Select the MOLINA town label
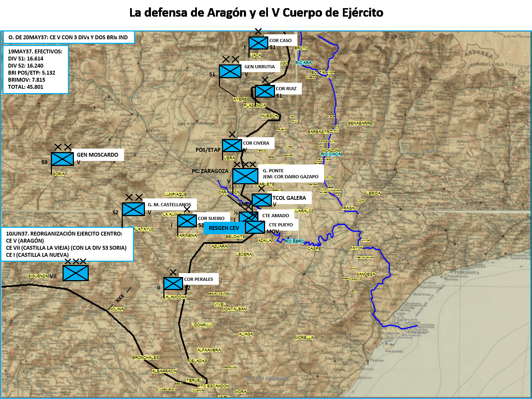The image size is (532, 399). click(x=116, y=309)
